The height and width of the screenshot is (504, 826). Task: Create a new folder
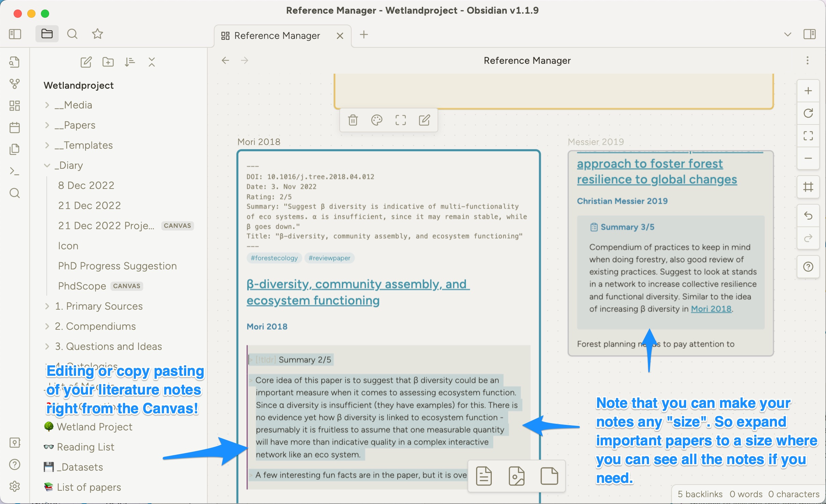coord(108,62)
